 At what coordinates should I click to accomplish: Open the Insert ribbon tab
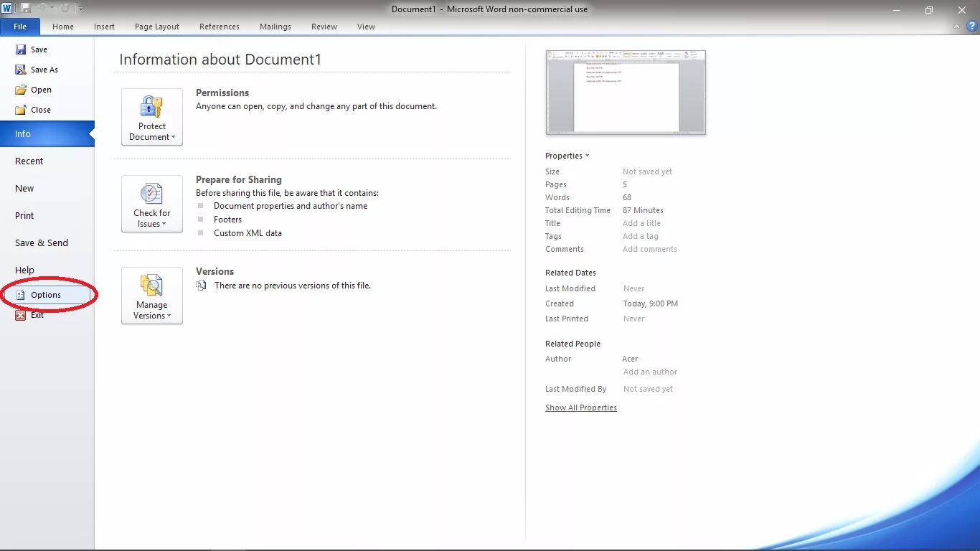104,27
